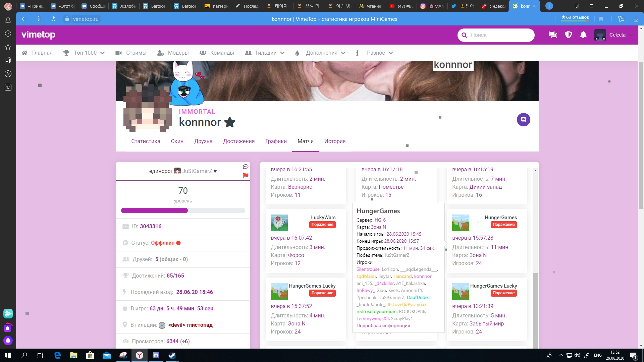Open sidebar collections icon
644x362 pixels.
point(8,61)
